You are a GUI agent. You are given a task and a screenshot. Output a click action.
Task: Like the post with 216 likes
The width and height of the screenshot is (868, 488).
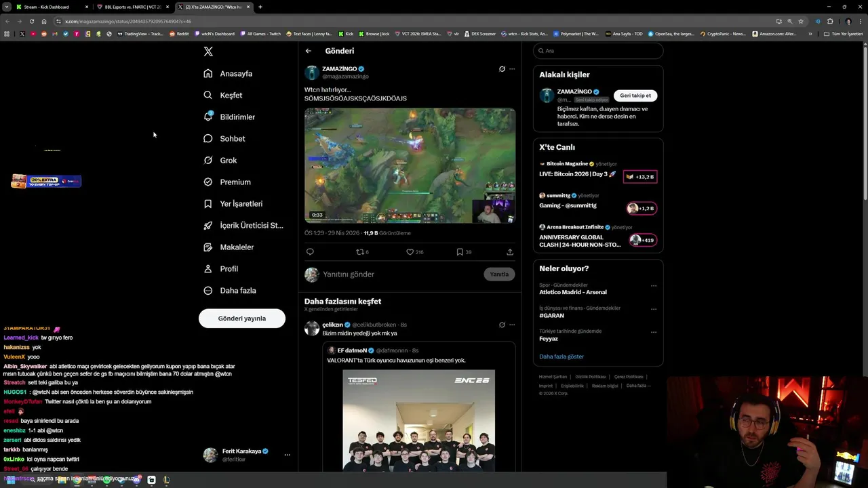414,251
